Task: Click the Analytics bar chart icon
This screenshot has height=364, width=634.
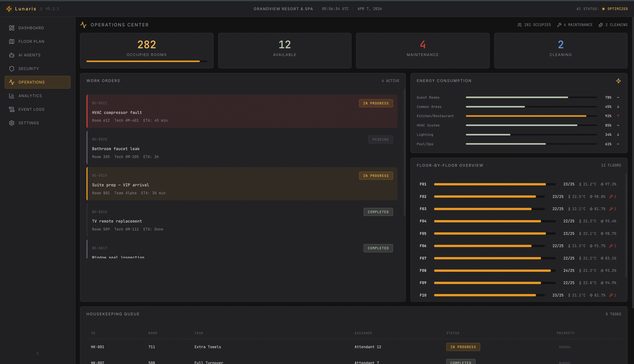Action: tap(12, 96)
